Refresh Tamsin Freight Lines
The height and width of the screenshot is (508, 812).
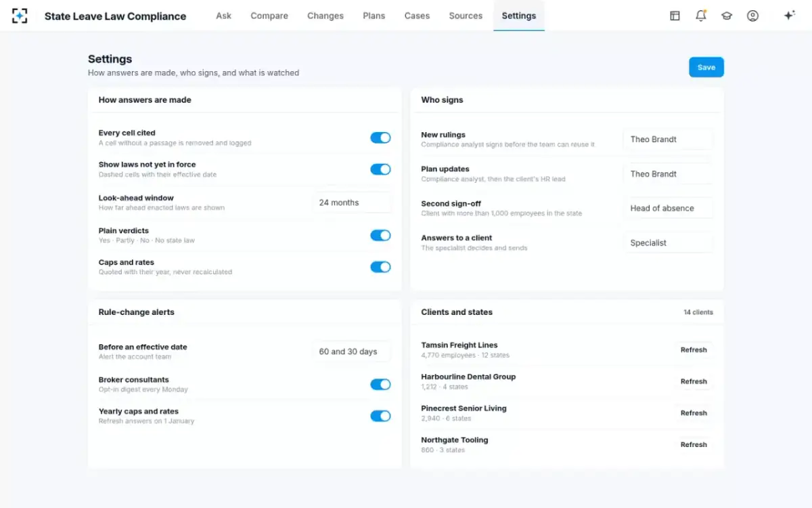click(x=694, y=350)
